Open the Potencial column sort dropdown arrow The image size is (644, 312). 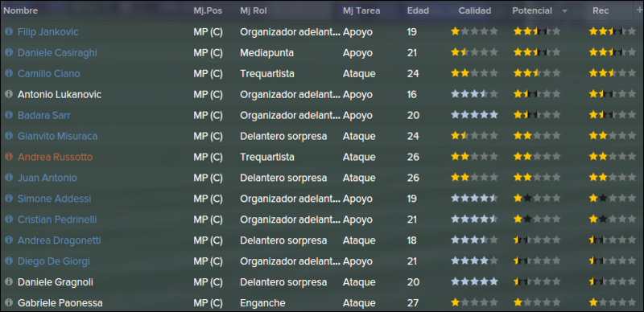click(x=565, y=11)
